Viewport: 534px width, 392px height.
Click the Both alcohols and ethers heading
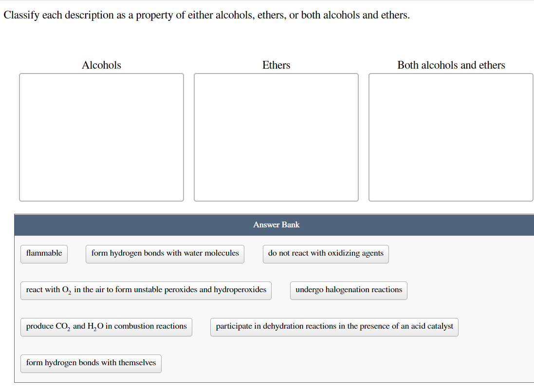pyautogui.click(x=451, y=65)
